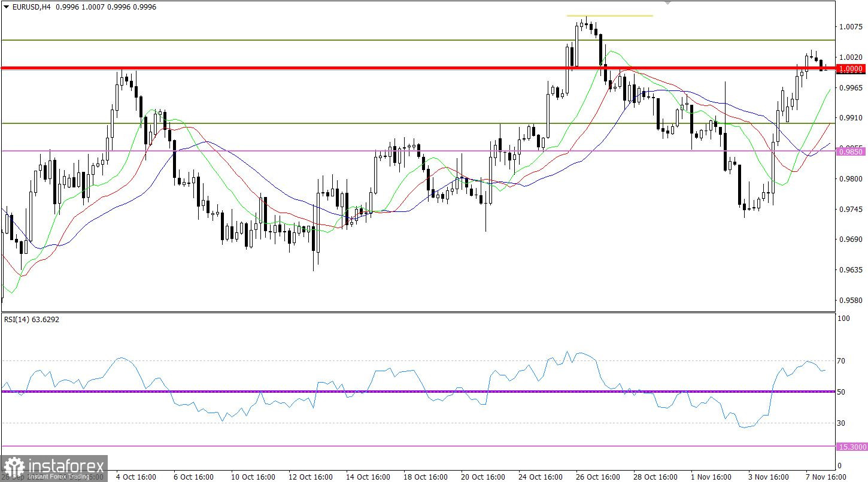Select the pink 0.9850 level label
This screenshot has width=868, height=482.
coord(851,151)
